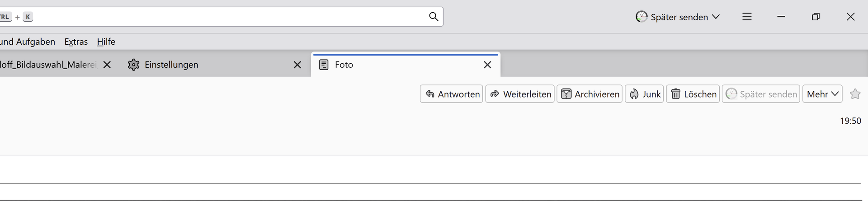Open the Extras menu
The height and width of the screenshot is (201, 868).
click(76, 42)
